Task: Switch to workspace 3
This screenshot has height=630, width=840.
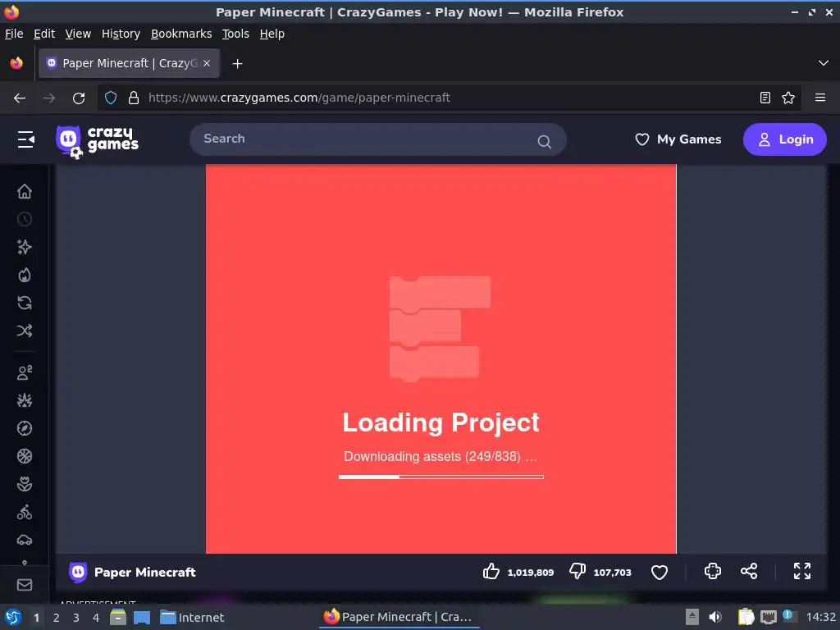Action: point(76,618)
